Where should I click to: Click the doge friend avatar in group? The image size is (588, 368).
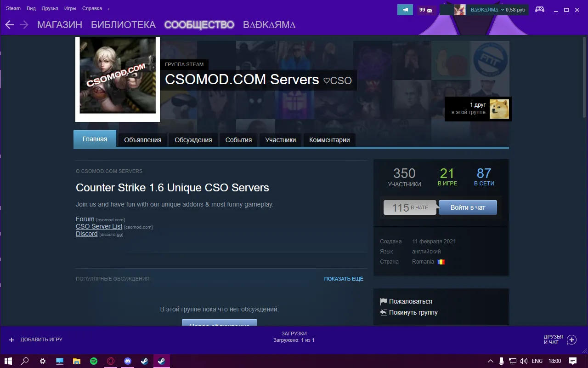(x=499, y=109)
